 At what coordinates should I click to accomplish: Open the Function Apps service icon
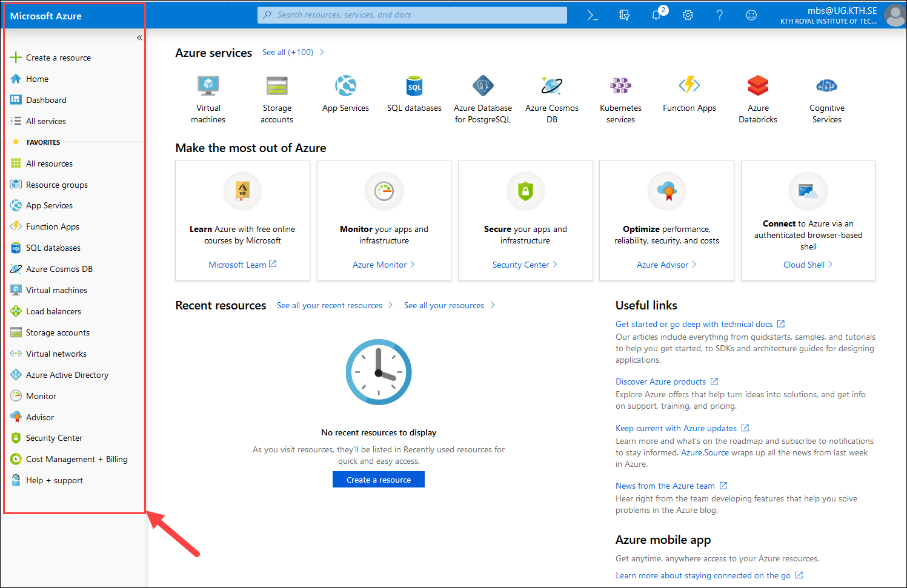(x=689, y=86)
